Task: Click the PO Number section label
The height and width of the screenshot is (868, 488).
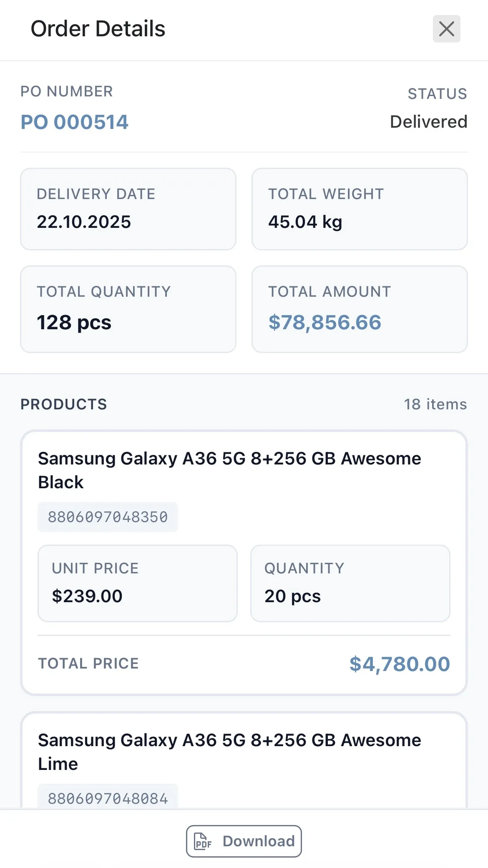Action: pyautogui.click(x=67, y=91)
